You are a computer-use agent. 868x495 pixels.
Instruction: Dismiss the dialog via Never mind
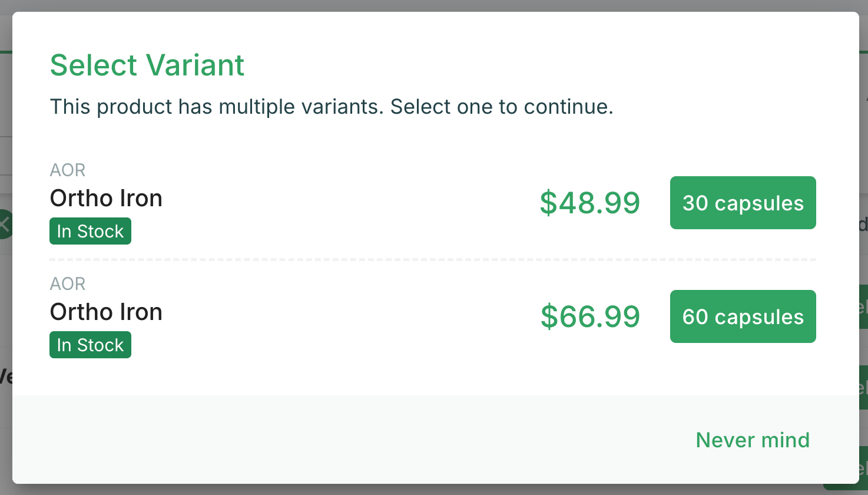[753, 440]
